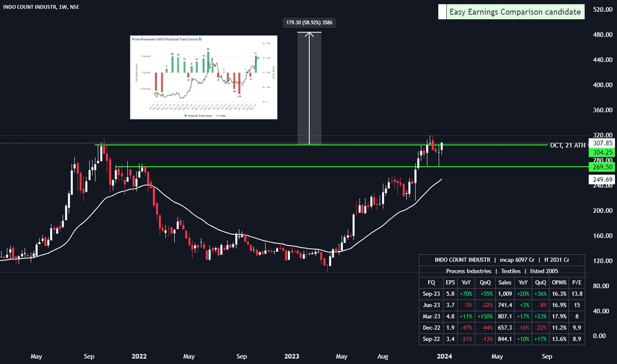Click the green 269.50 price label
Screen dimensions: 617x364
tap(602, 167)
